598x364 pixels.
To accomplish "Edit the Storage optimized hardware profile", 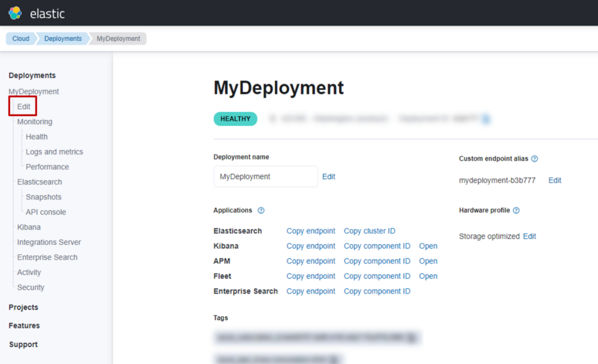I will (x=529, y=236).
